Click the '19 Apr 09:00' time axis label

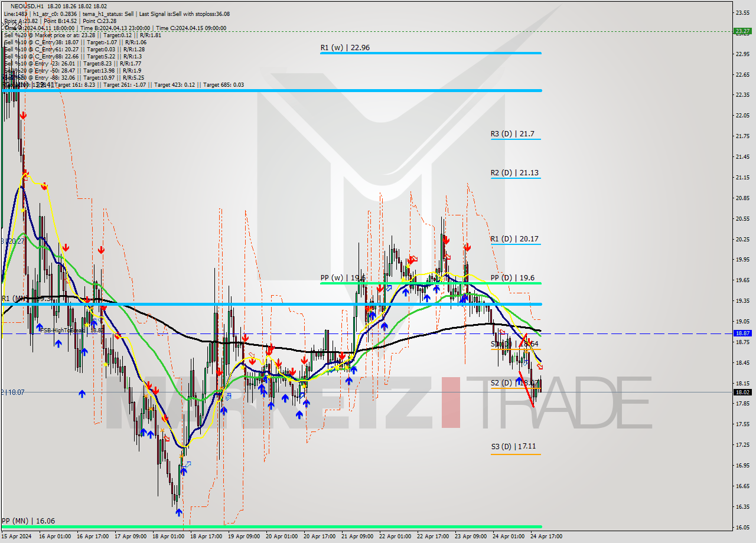(x=243, y=537)
